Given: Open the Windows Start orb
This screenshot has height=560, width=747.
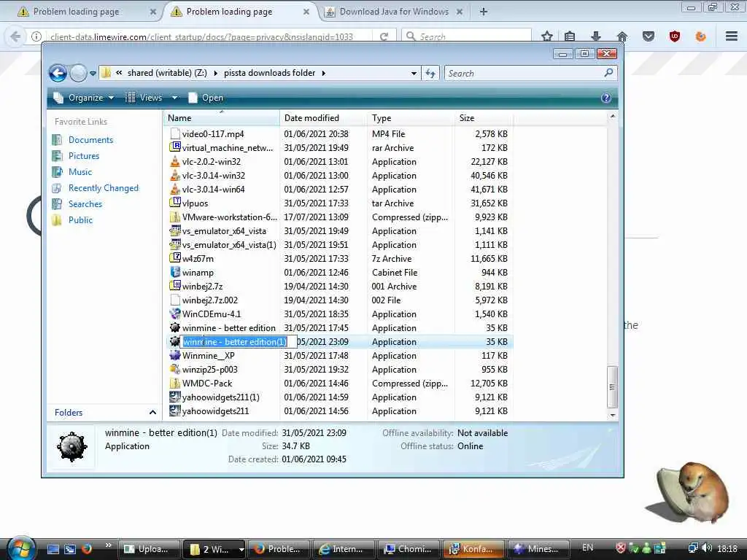Looking at the screenshot, I should 22,548.
